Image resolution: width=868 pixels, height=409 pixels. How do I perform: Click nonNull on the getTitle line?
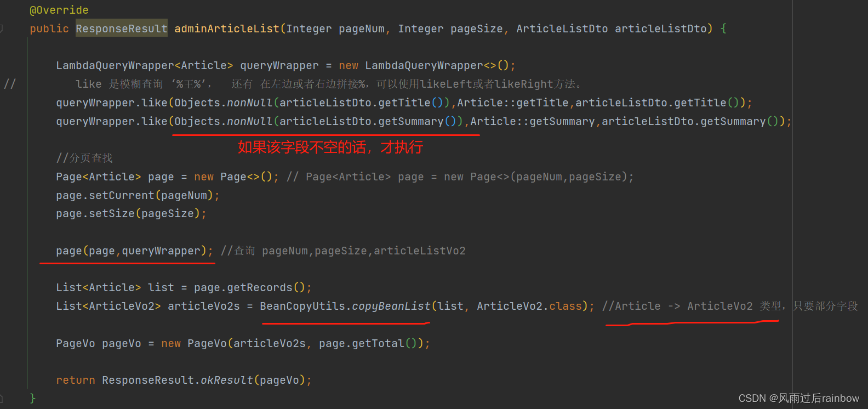(x=249, y=103)
